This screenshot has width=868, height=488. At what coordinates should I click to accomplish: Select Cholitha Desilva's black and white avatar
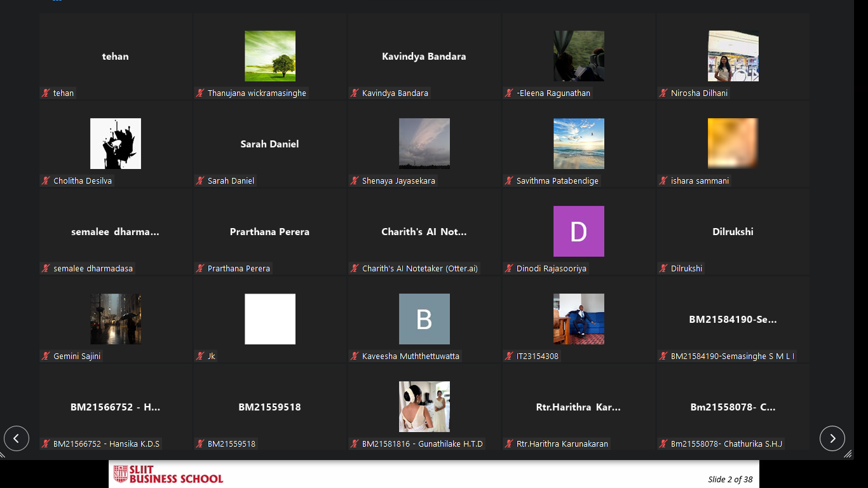pyautogui.click(x=116, y=144)
